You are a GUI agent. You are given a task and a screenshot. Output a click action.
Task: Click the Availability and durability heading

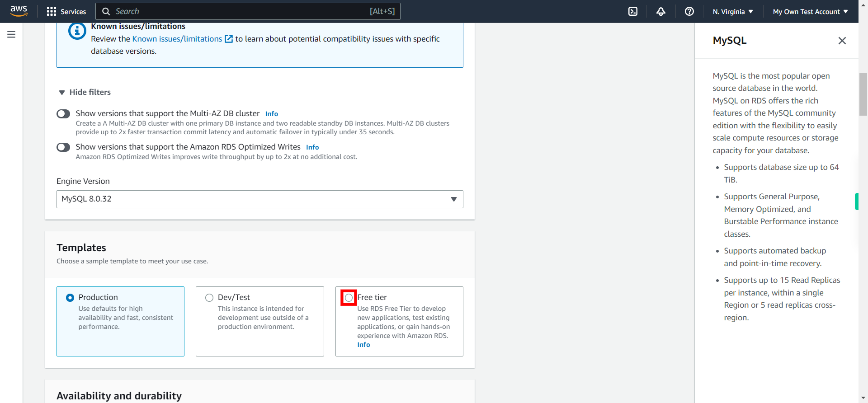[119, 396]
